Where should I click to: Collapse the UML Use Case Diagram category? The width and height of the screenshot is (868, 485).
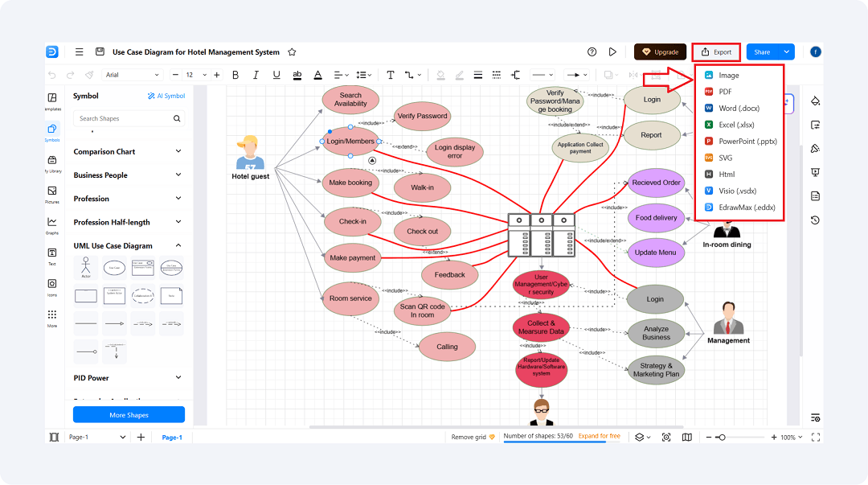[x=128, y=245]
